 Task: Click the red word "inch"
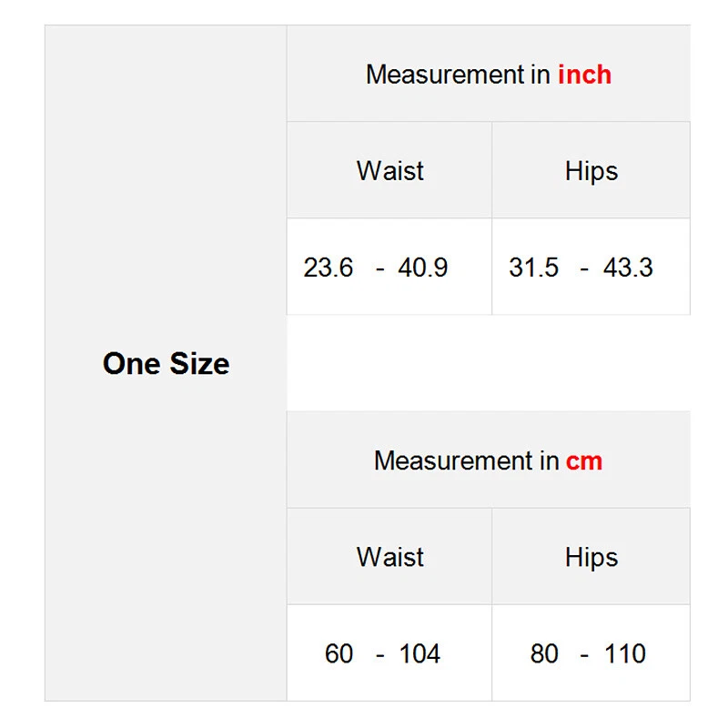[584, 75]
